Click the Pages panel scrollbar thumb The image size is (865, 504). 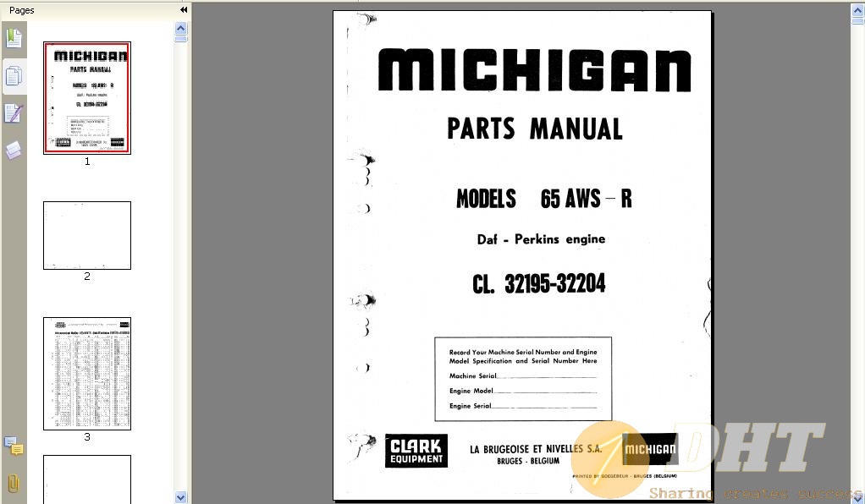pos(181,39)
